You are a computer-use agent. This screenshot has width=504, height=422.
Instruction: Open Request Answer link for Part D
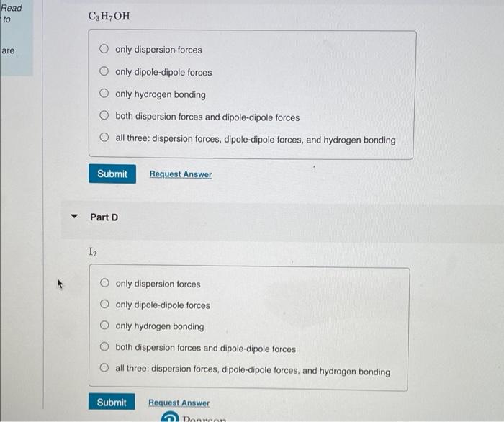coord(179,403)
